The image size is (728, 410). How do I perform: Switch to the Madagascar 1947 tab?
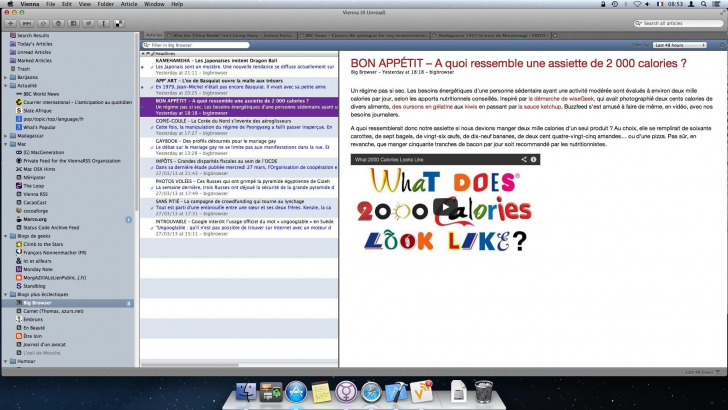pos(491,35)
